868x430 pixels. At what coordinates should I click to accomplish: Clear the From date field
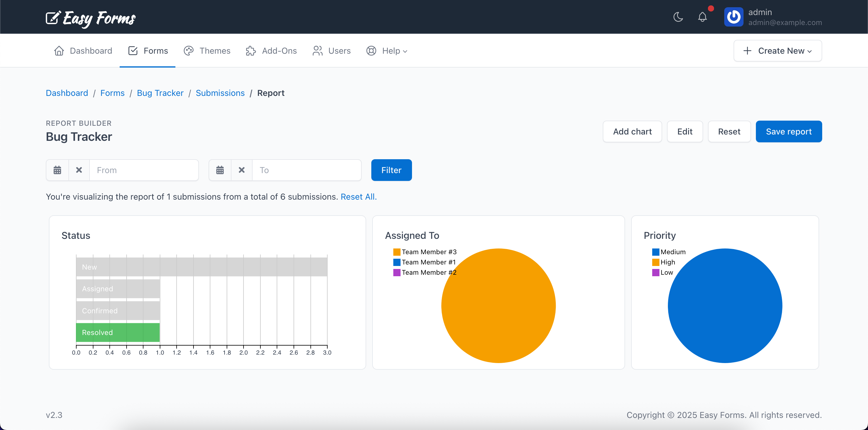79,170
